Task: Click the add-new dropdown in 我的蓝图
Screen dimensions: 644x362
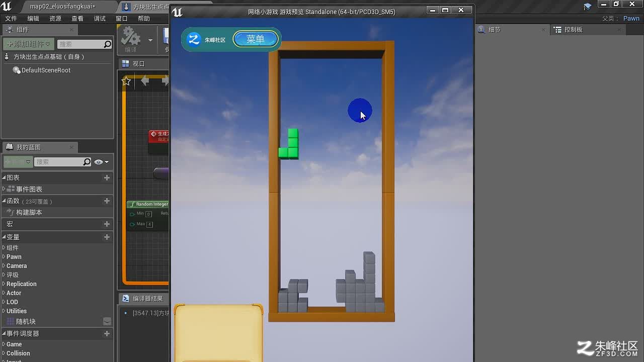Action: pos(18,162)
